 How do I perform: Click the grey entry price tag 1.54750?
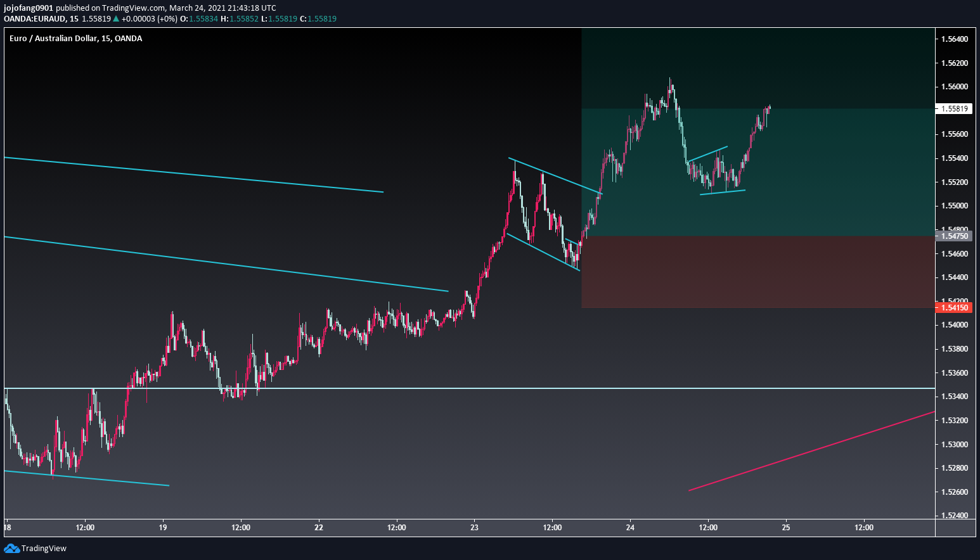click(954, 236)
